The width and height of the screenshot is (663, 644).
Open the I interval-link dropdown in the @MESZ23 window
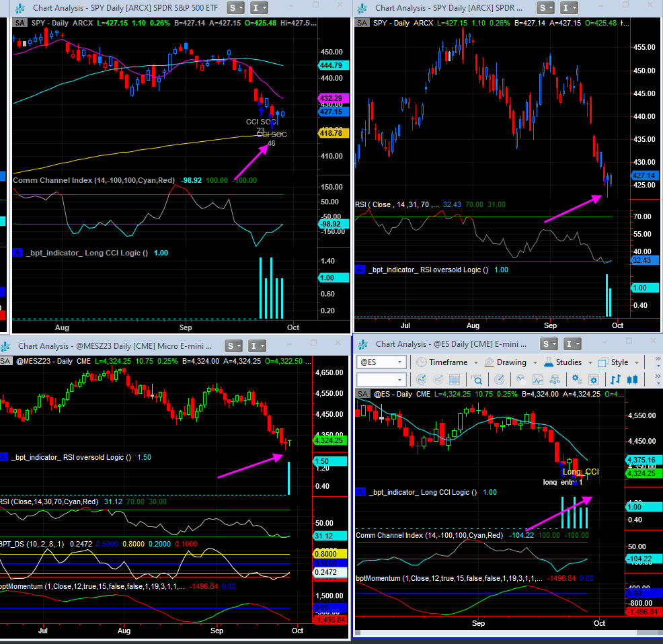(257, 346)
